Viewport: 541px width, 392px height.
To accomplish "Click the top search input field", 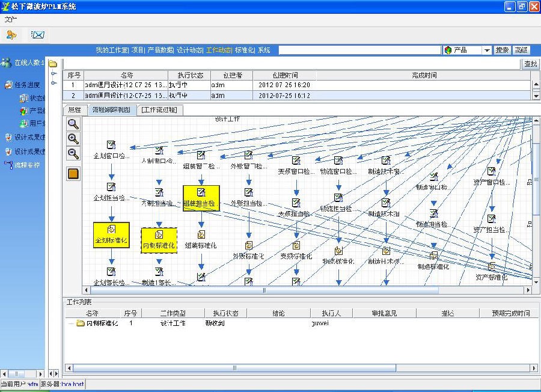I will click(x=359, y=51).
